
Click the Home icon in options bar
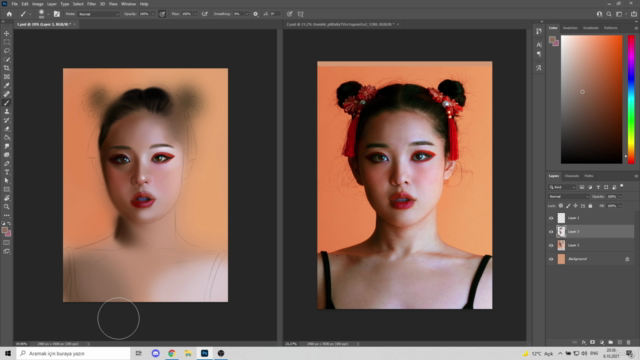(9, 14)
